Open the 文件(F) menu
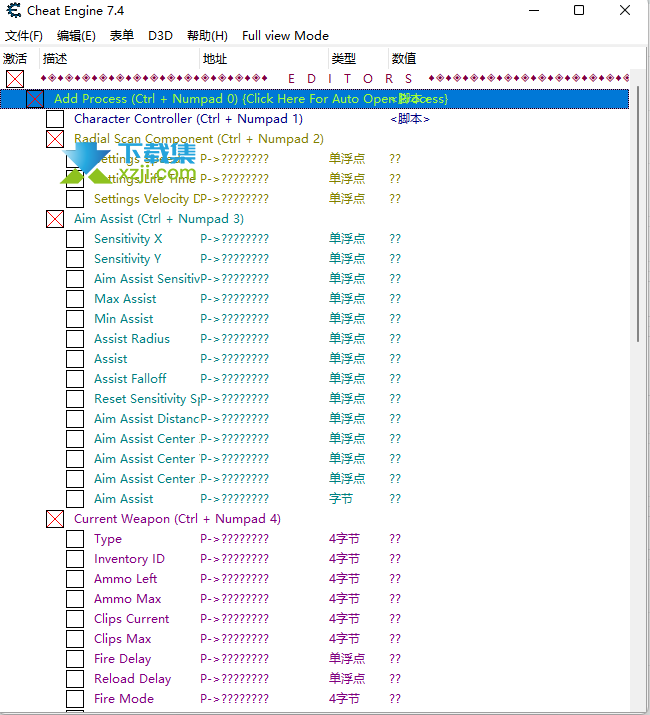This screenshot has width=650, height=715. pyautogui.click(x=24, y=36)
